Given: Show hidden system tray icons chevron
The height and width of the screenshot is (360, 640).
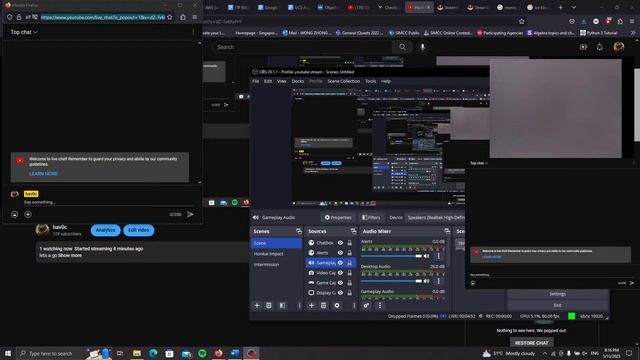Looking at the screenshot, I should tap(544, 353).
